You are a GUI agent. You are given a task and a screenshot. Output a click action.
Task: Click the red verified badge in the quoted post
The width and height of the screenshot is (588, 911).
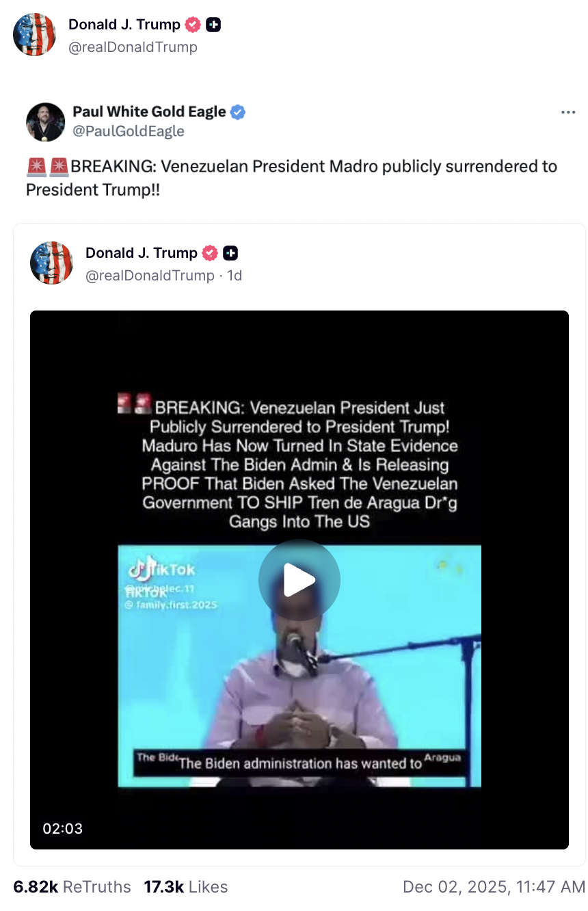[x=211, y=253]
